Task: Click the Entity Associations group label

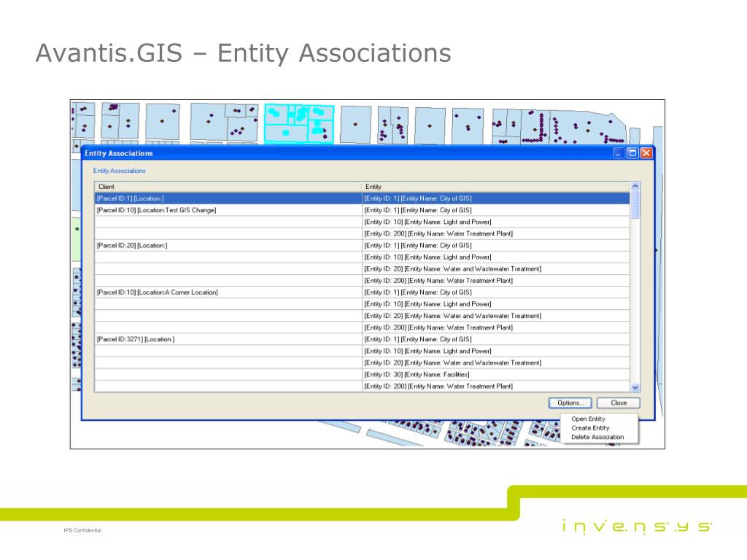Action: point(119,171)
